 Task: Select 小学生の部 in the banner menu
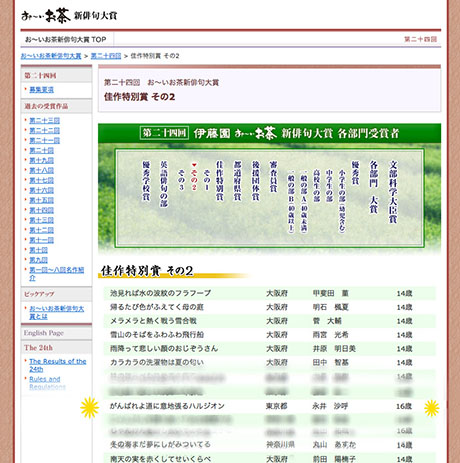coord(342,201)
